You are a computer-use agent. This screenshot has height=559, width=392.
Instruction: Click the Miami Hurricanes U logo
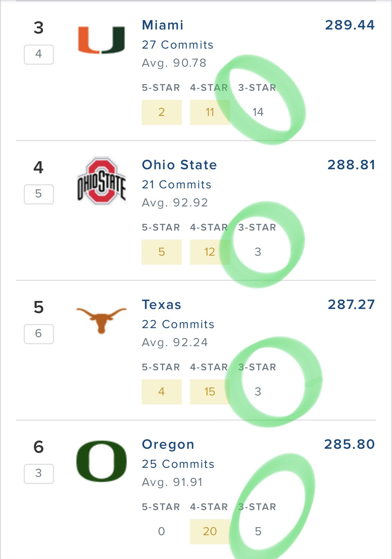[102, 40]
